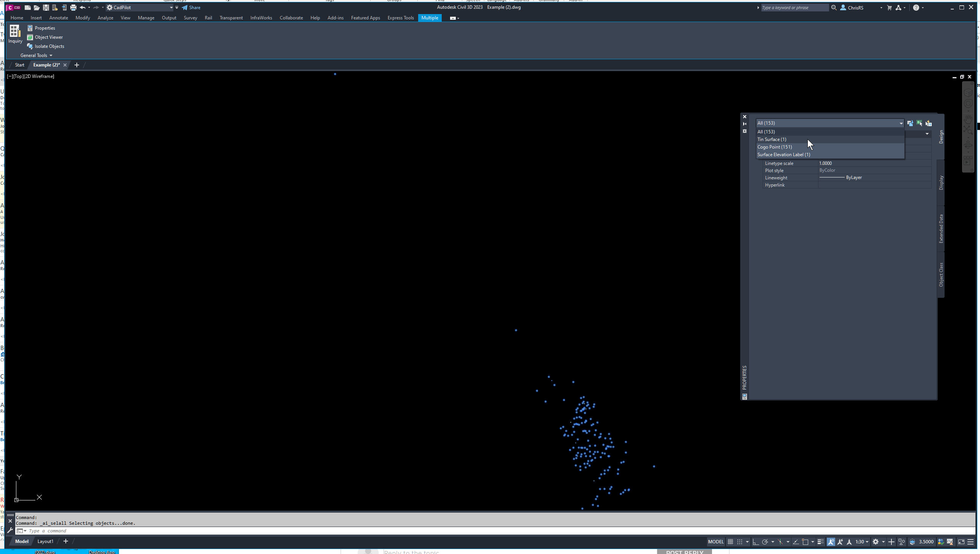Screen dimensions: 980x554
Task: Toggle the PICKADD value icon
Action: coord(910,123)
